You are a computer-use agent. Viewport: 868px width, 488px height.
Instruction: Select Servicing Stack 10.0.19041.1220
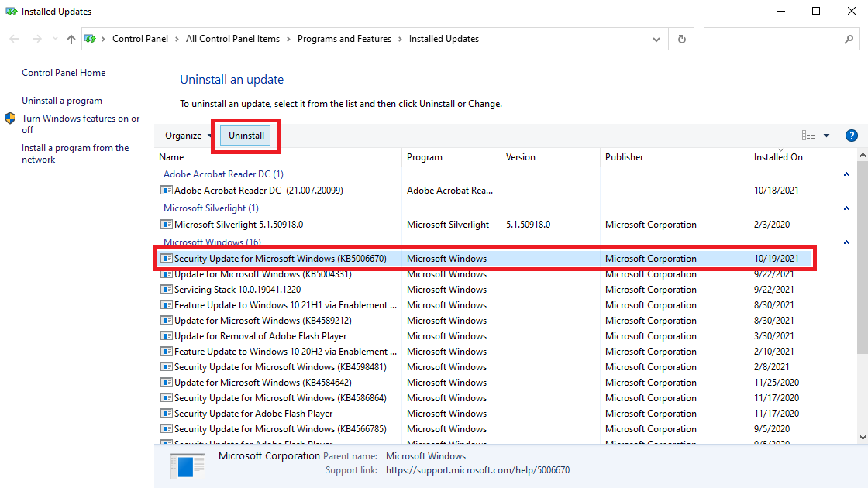coord(485,290)
